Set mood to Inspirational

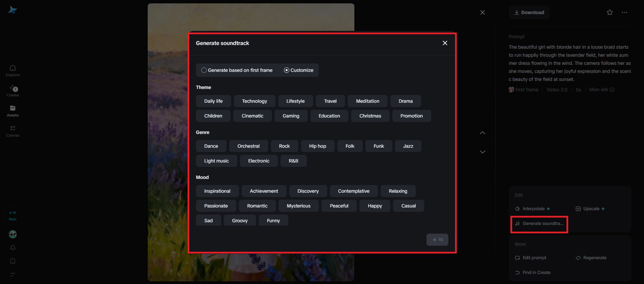click(x=217, y=191)
